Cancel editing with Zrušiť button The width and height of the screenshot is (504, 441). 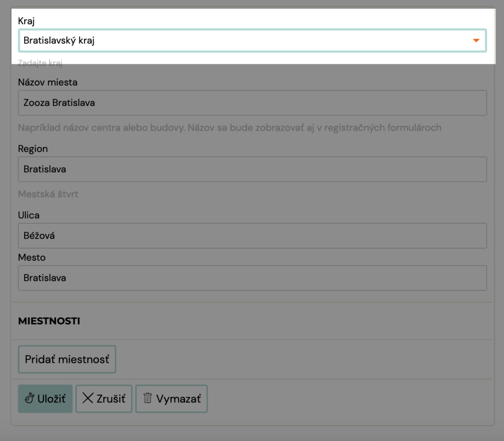click(104, 399)
